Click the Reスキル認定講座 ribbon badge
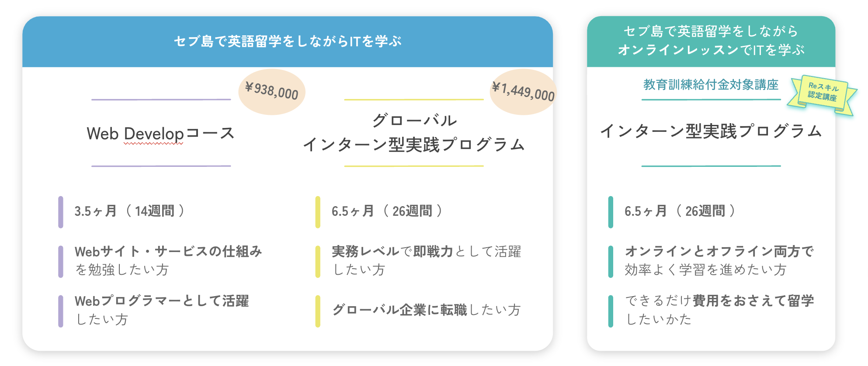Image resolution: width=868 pixels, height=366 pixels. pyautogui.click(x=822, y=95)
